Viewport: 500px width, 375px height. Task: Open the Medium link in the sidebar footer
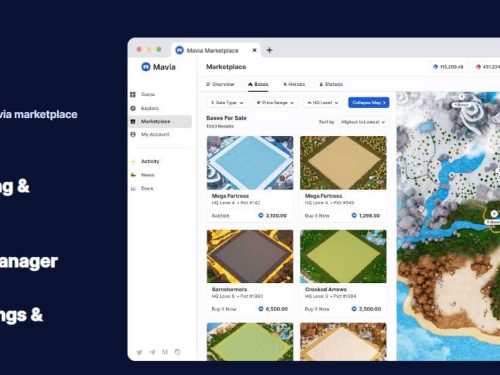[165, 352]
